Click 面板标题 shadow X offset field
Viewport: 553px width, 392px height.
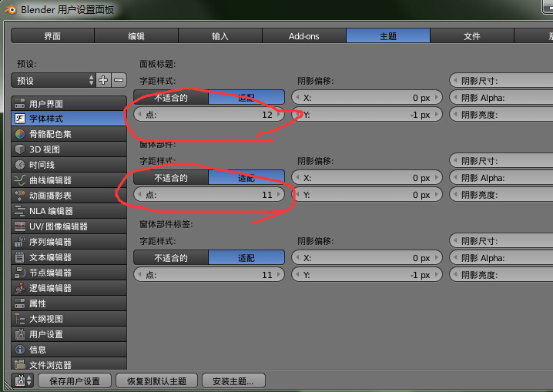click(367, 98)
